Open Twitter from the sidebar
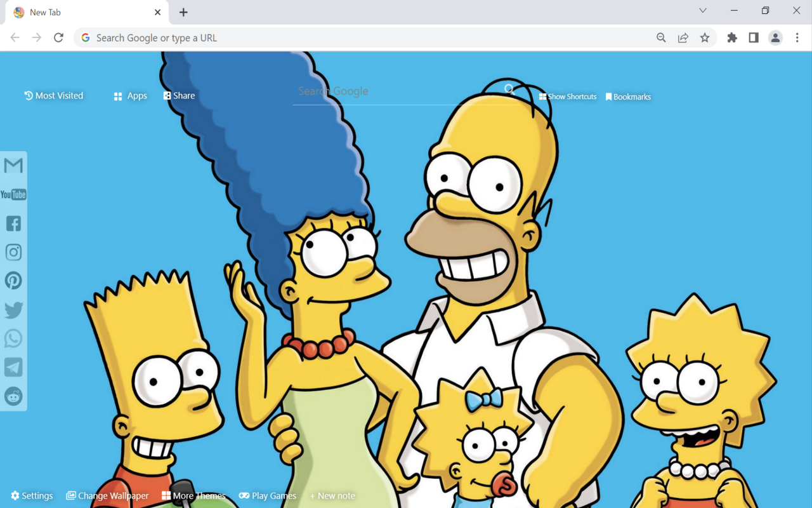The image size is (812, 508). [13, 309]
